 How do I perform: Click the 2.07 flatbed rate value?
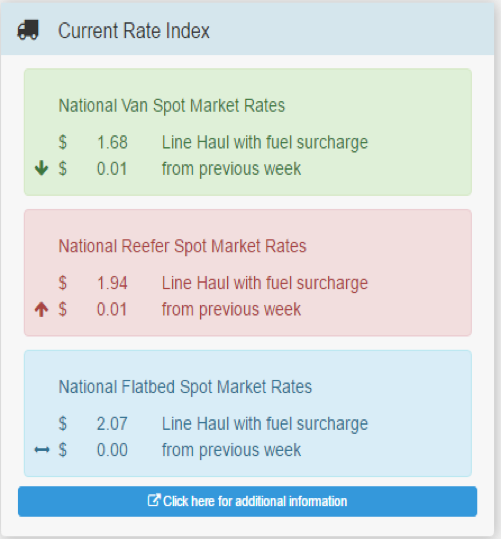click(112, 424)
